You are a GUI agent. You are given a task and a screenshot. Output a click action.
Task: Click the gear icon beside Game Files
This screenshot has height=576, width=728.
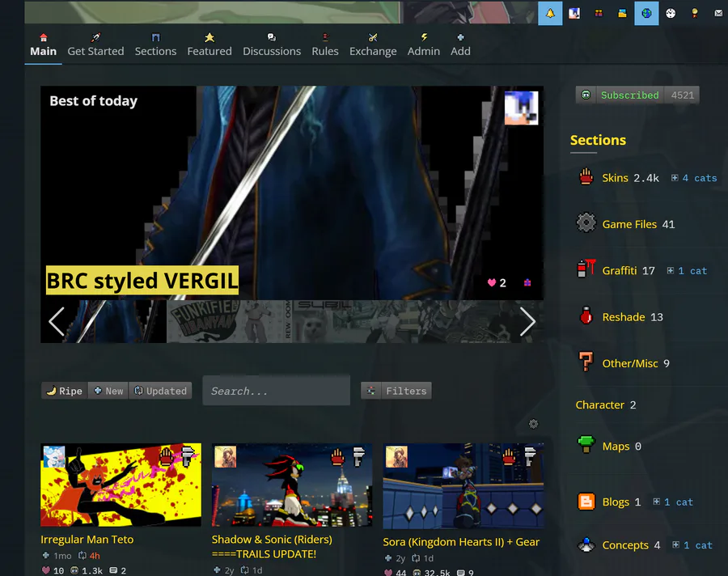coord(586,222)
